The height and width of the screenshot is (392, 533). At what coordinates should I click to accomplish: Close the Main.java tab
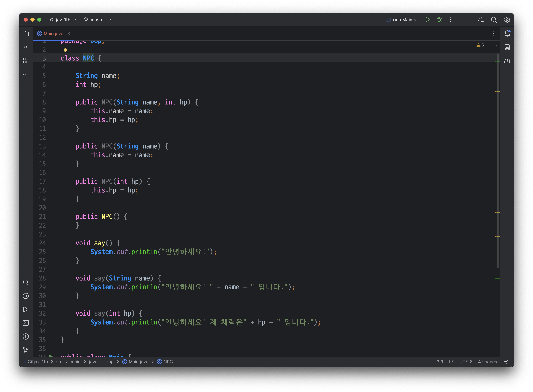(69, 34)
